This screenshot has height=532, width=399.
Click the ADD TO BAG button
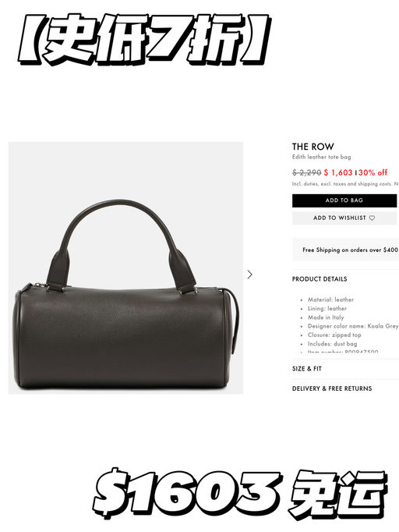coord(344,200)
